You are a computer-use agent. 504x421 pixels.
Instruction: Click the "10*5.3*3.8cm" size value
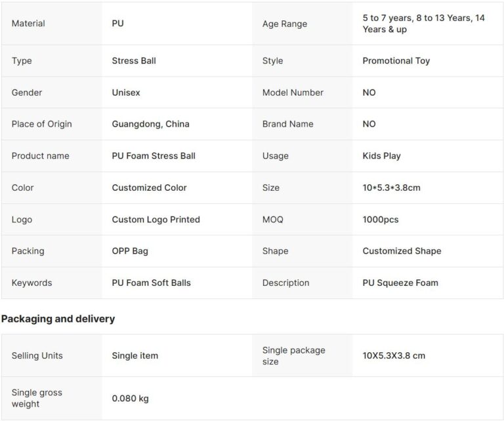click(391, 188)
